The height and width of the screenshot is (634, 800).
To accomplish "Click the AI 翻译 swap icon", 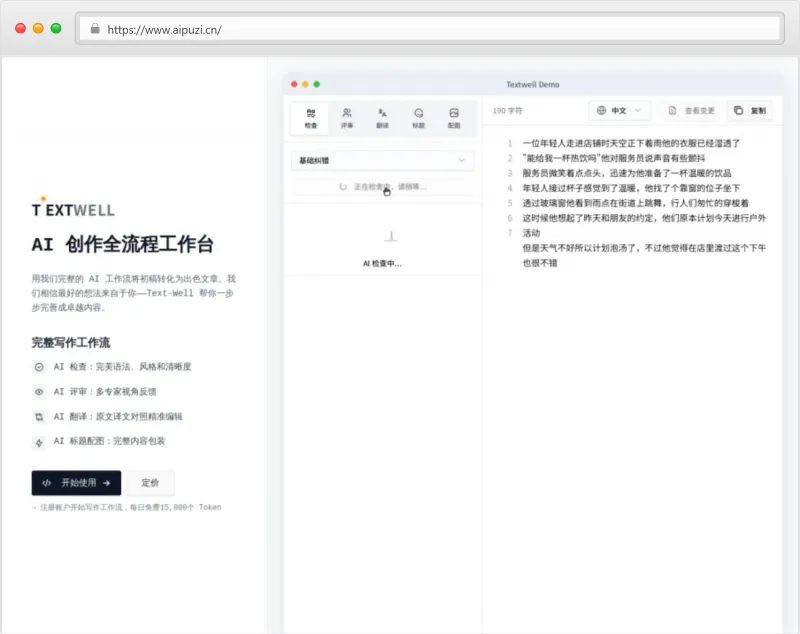I will click(x=39, y=417).
